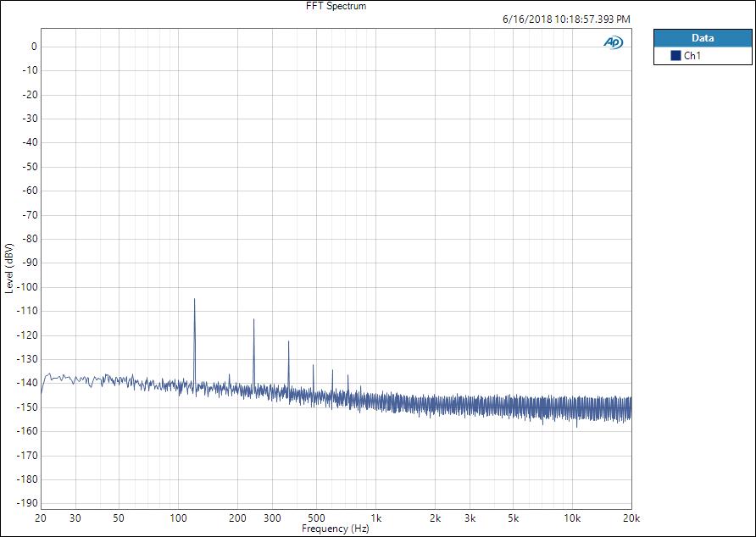Click the 20 Hz frequency axis tick label
The width and height of the screenshot is (756, 537).
point(41,518)
